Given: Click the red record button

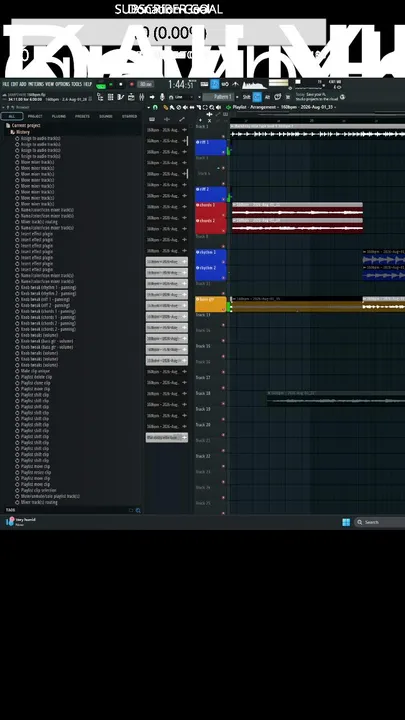Looking at the screenshot, I should coord(131,84).
